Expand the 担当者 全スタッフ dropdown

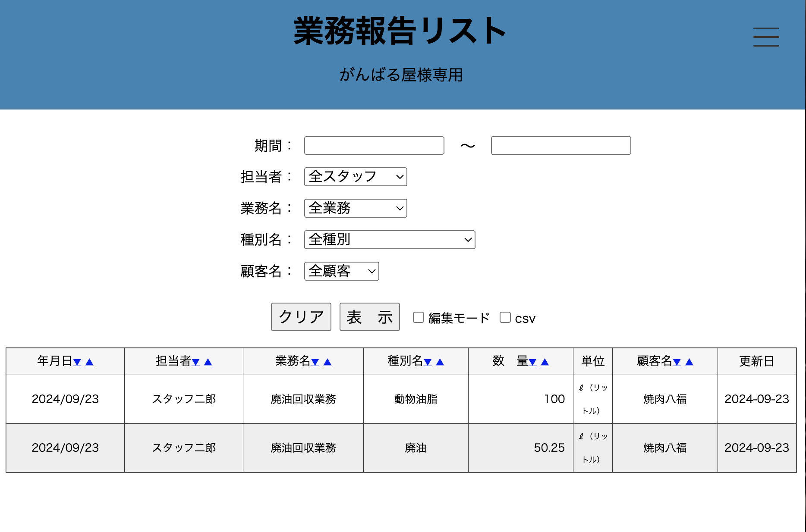[356, 177]
